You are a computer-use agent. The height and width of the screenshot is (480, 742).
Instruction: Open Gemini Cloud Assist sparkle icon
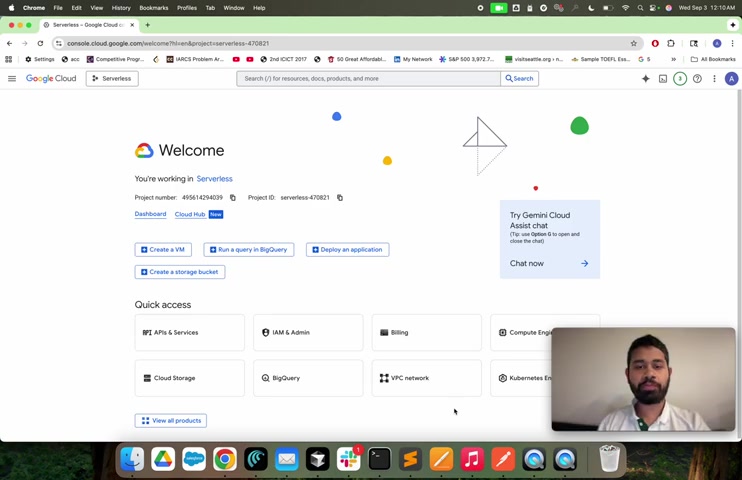coord(645,79)
